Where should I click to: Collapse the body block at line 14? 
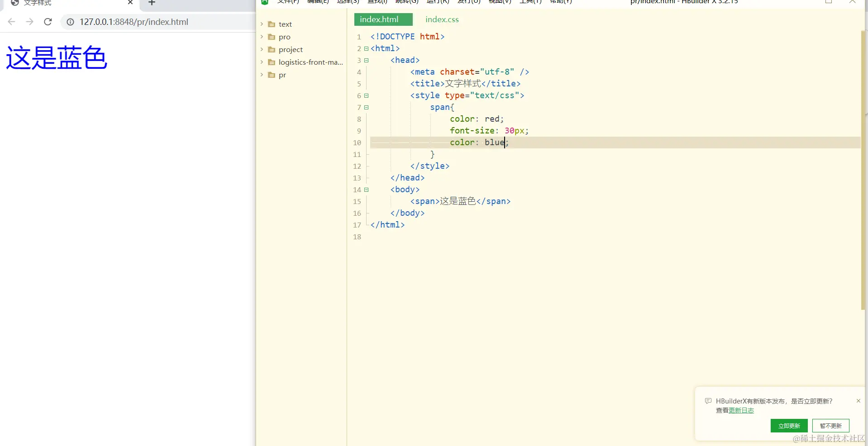[367, 190]
